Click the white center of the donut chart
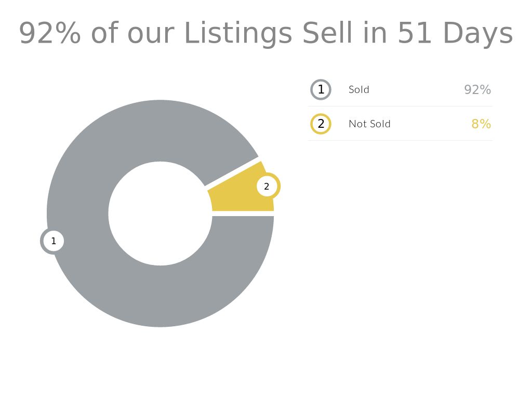Image resolution: width=532 pixels, height=399 pixels. [x=160, y=214]
